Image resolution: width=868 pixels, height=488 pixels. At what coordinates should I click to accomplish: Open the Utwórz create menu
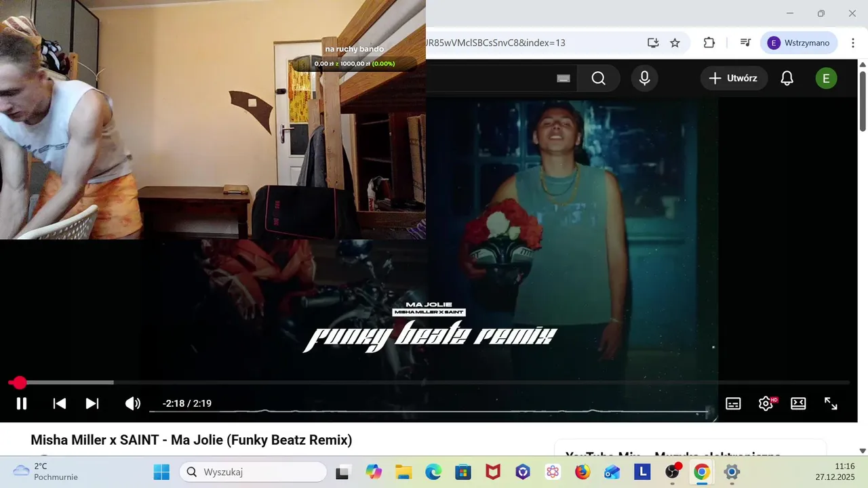pyautogui.click(x=734, y=79)
